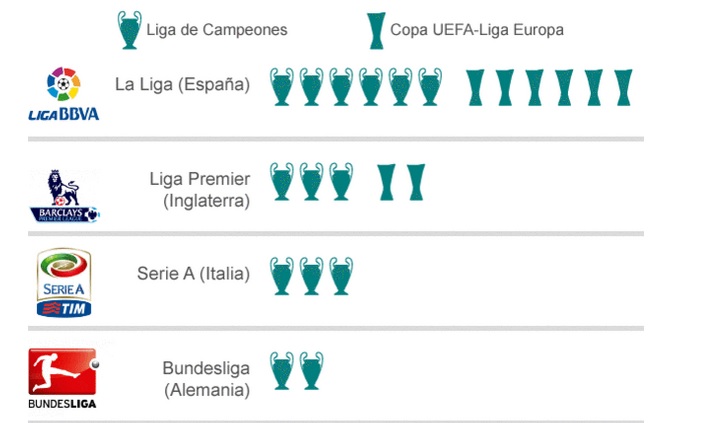706x423 pixels.
Task: Click sixth Champions trophy in La Liga row
Action: (430, 87)
